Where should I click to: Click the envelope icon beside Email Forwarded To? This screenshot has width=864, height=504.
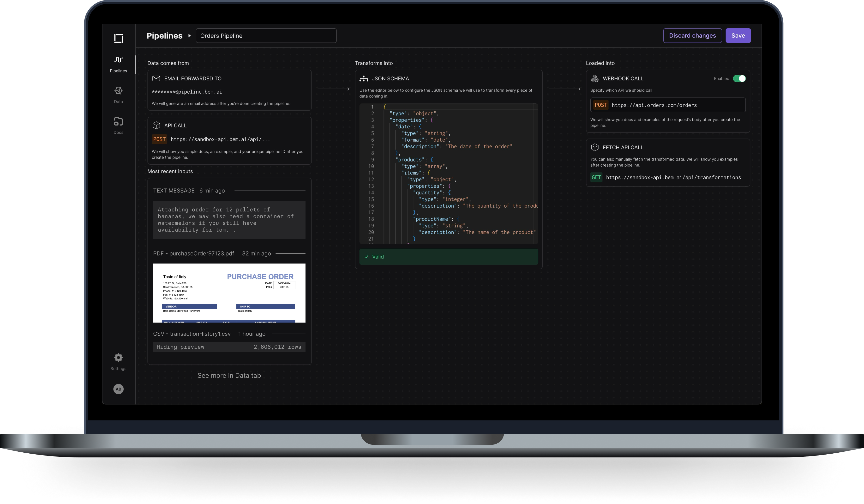pos(156,78)
